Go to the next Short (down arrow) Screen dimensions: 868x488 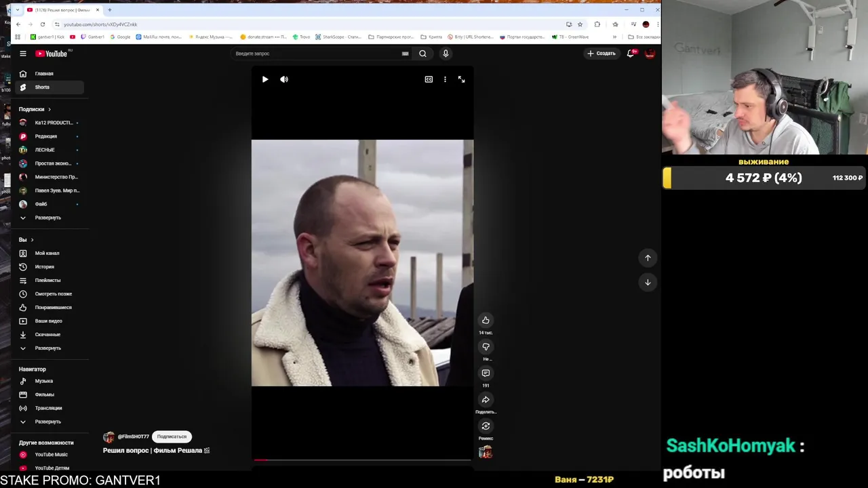pos(648,282)
